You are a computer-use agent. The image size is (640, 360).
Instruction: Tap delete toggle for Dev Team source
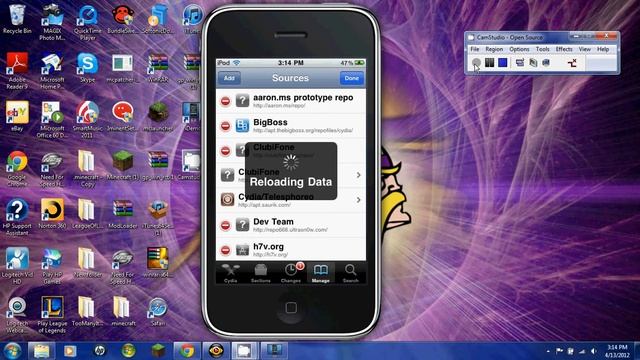(x=225, y=225)
